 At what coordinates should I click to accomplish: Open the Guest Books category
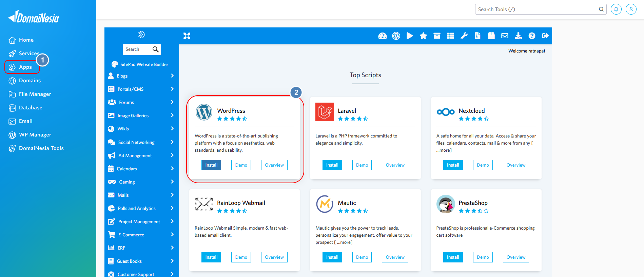(142, 261)
